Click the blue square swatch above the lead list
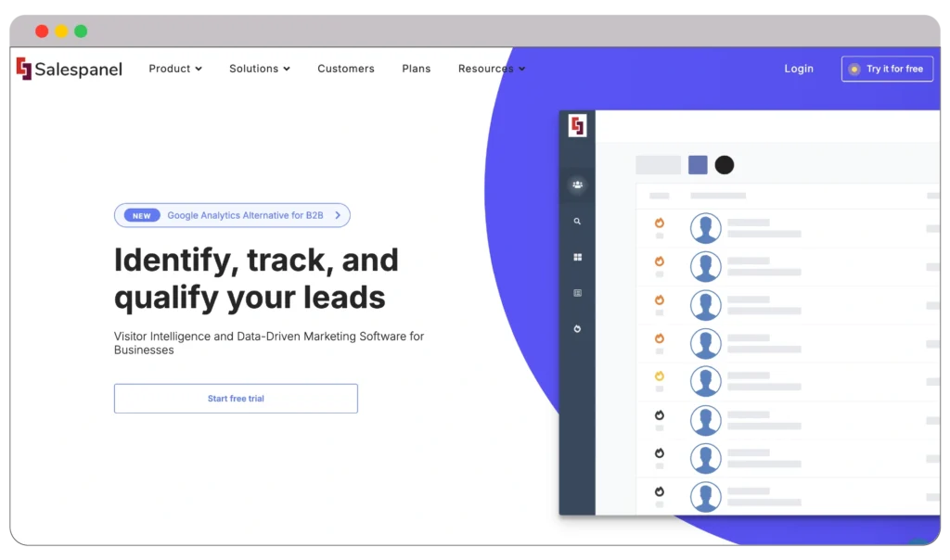 tap(698, 165)
